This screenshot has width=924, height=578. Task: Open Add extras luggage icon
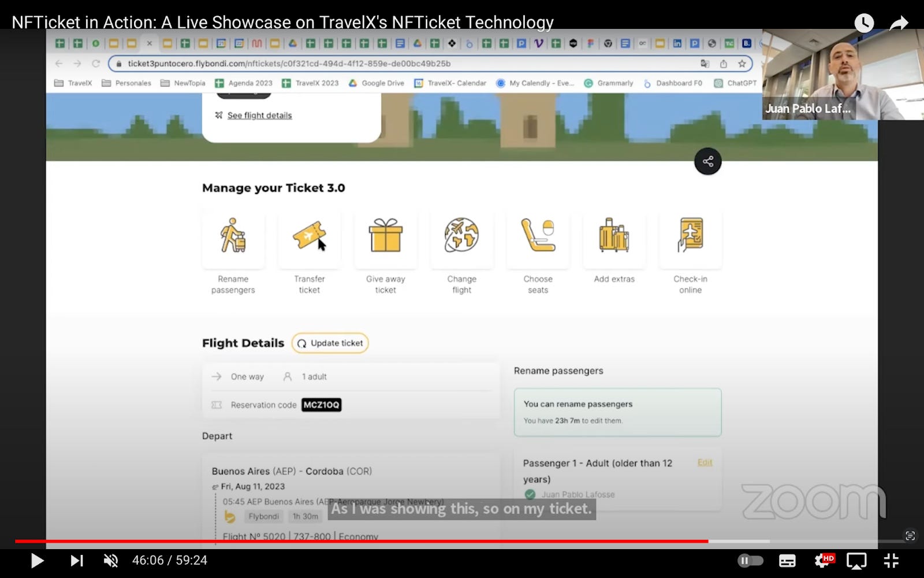(x=614, y=240)
